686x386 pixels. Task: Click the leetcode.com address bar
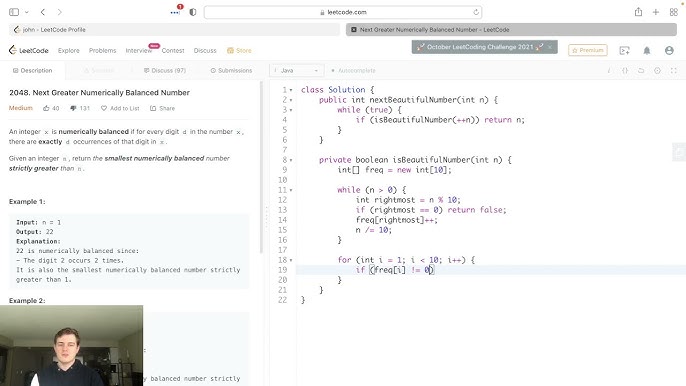coord(343,12)
